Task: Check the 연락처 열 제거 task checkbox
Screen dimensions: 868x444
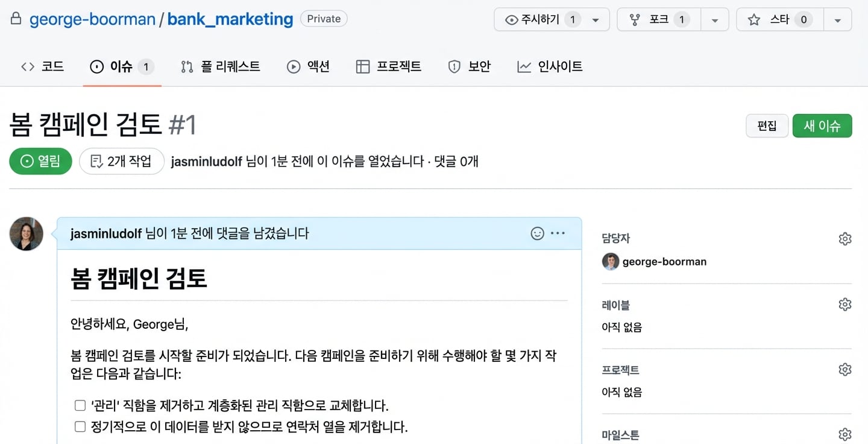Action: click(80, 427)
